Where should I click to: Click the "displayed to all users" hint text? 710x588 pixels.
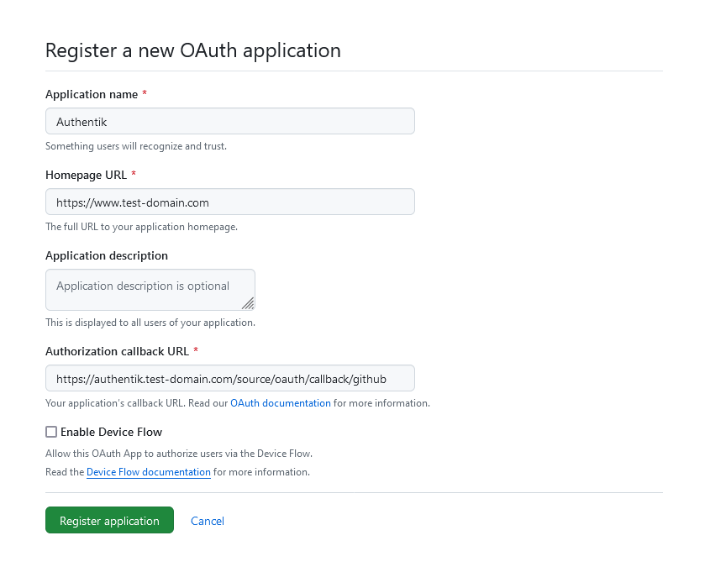click(150, 323)
